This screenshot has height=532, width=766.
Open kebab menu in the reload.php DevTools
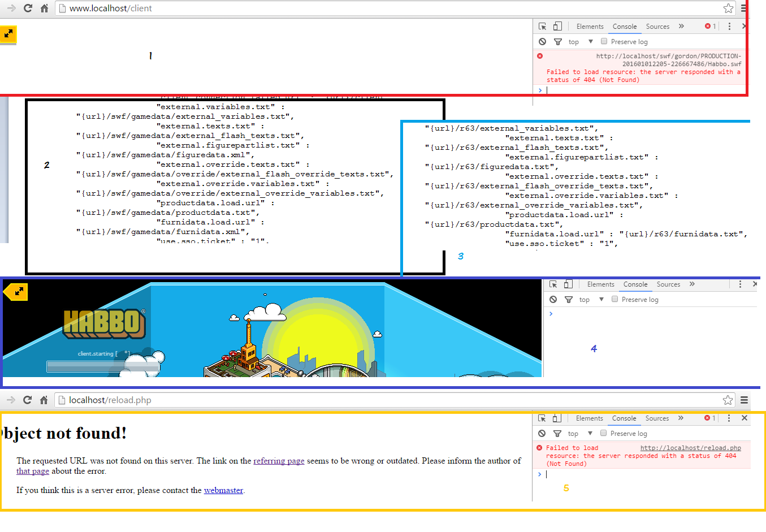pos(729,418)
